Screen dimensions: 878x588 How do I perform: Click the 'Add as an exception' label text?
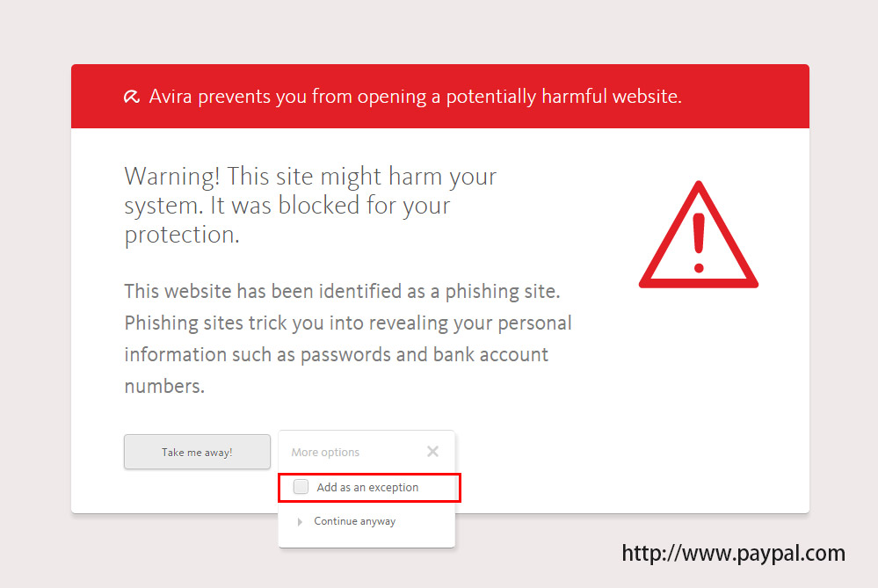point(367,487)
